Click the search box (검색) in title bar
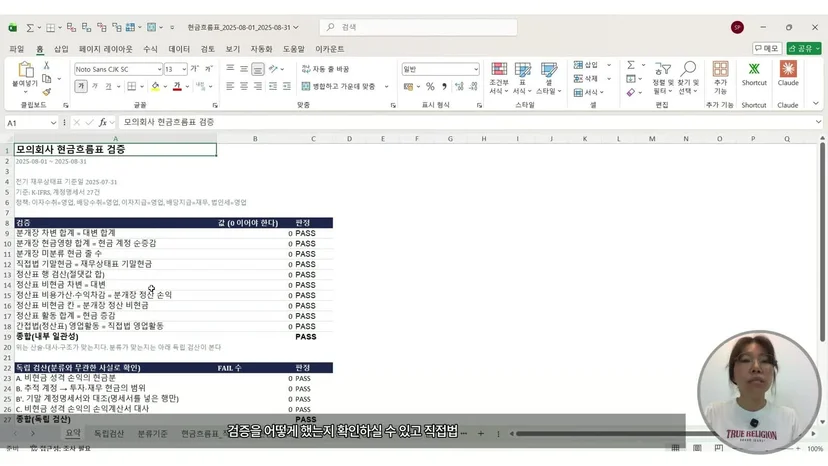828x466 pixels. [x=418, y=27]
